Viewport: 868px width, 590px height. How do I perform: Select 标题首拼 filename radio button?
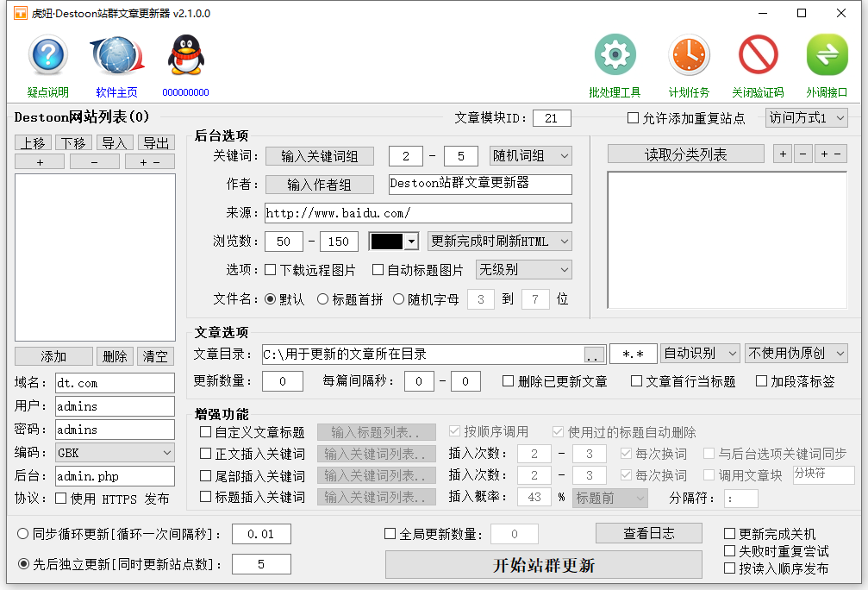pyautogui.click(x=322, y=299)
